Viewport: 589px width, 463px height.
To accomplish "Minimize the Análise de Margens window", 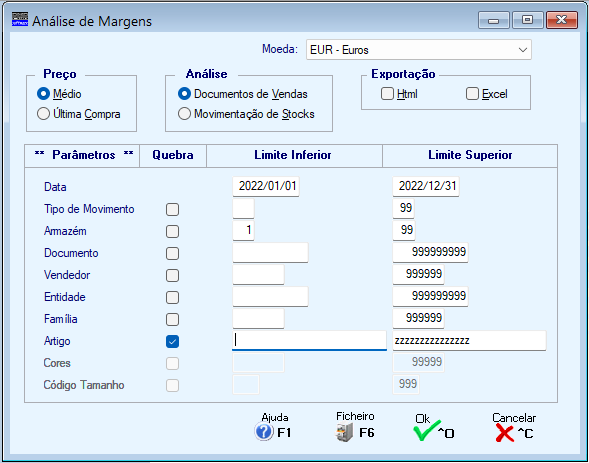I will 494,20.
